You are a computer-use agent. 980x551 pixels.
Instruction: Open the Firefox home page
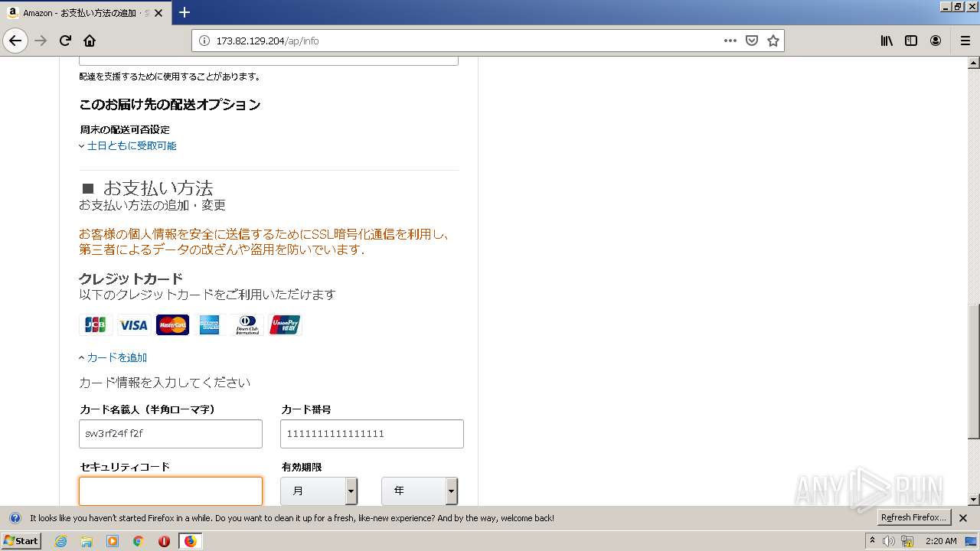point(90,41)
